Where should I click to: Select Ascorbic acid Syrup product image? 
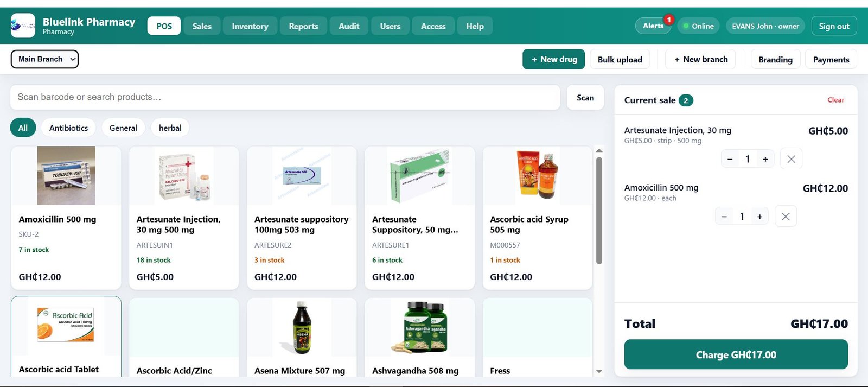537,175
